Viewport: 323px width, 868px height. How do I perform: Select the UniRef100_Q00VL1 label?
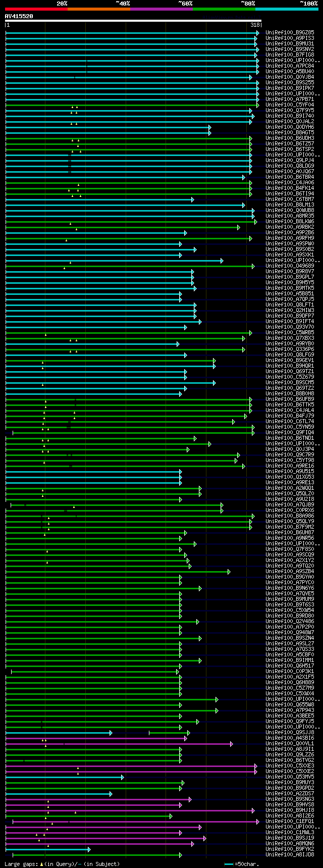[290, 743]
